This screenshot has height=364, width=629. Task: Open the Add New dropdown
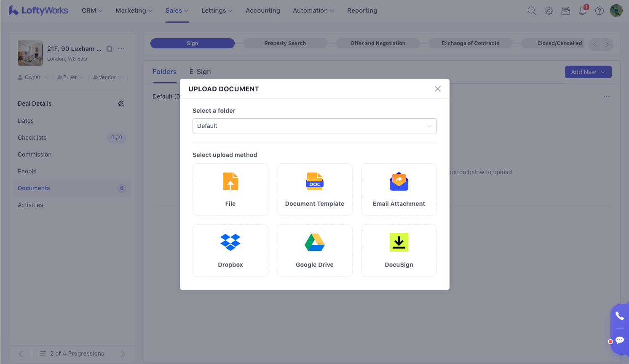(x=588, y=72)
